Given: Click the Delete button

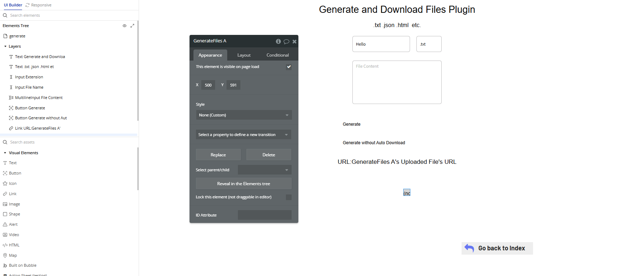Looking at the screenshot, I should [269, 155].
